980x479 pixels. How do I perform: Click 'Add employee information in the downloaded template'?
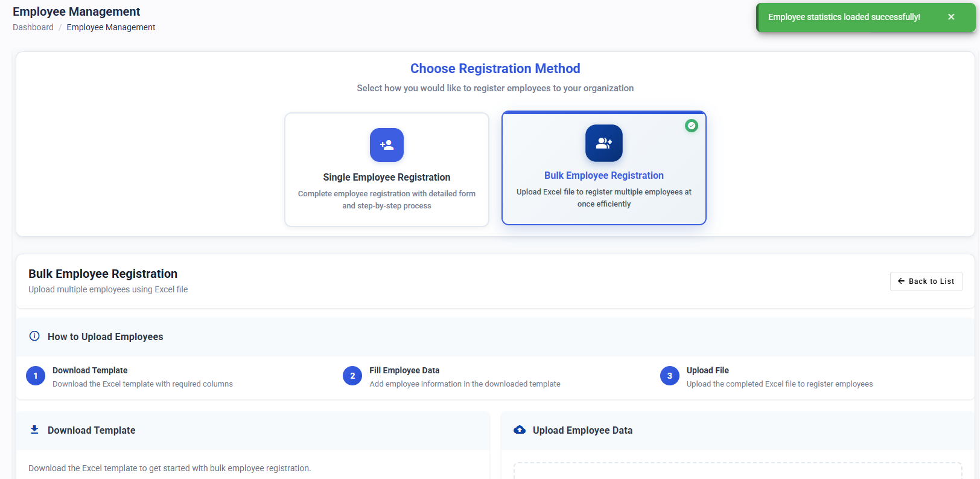point(465,384)
